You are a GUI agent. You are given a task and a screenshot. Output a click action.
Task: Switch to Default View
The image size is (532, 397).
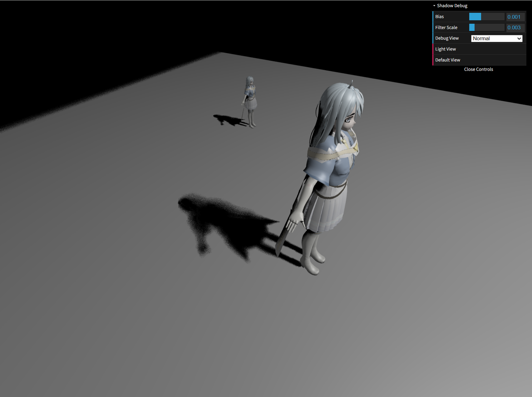pos(479,60)
